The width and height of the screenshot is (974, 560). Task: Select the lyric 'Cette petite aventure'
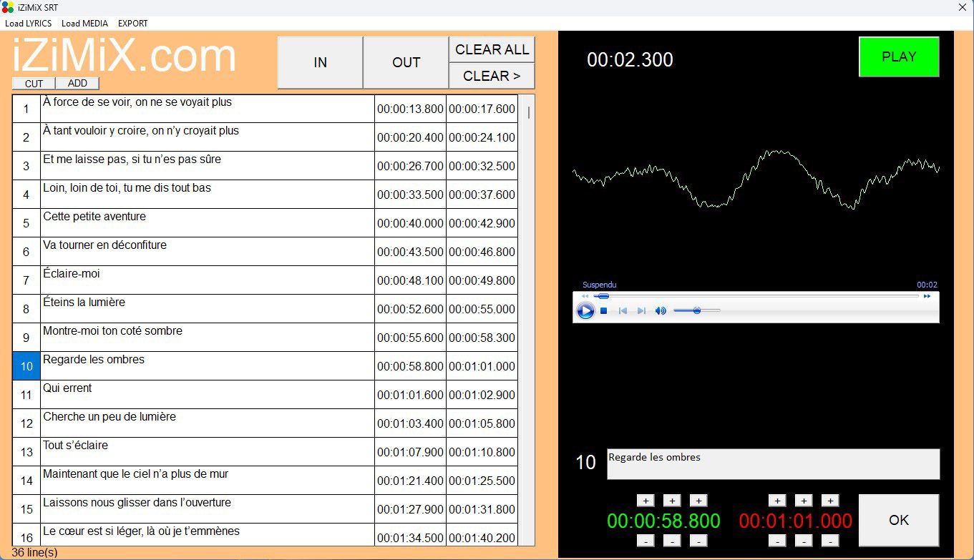208,222
